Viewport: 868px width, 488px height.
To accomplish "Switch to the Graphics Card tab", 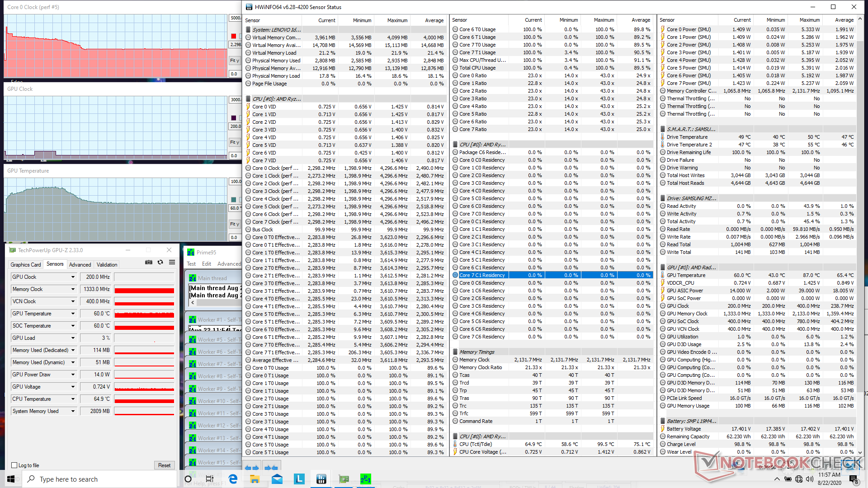I will (x=26, y=265).
